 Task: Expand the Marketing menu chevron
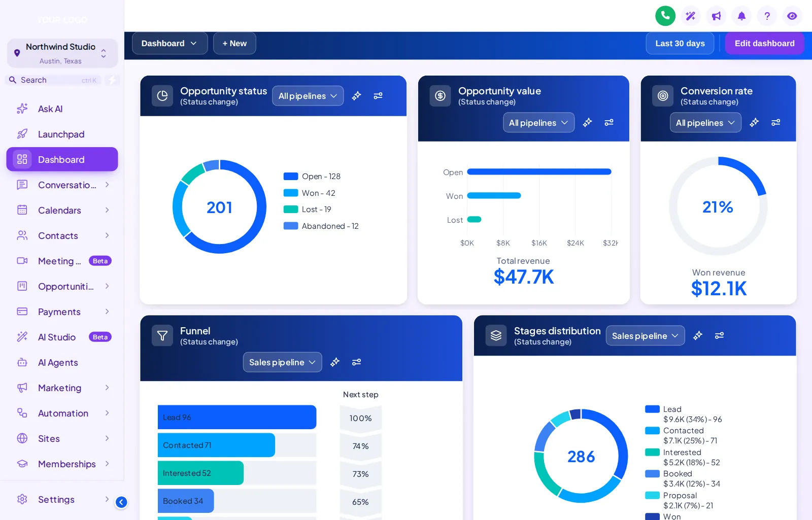pyautogui.click(x=107, y=388)
